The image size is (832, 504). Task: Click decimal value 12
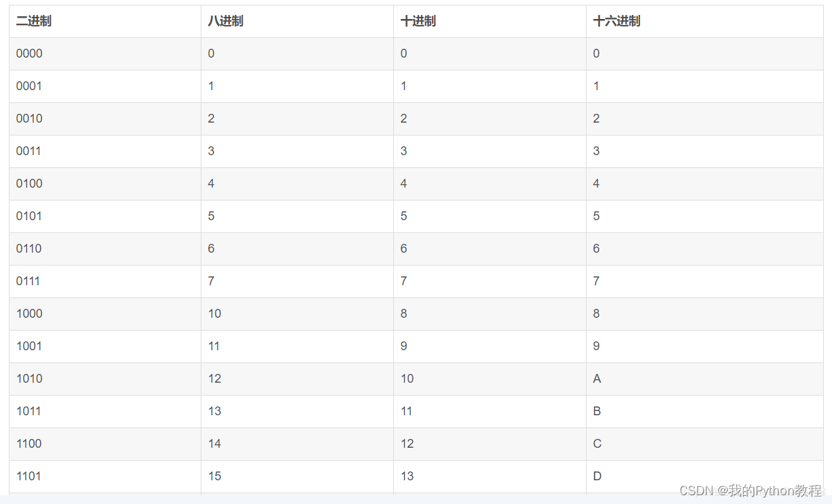click(408, 444)
